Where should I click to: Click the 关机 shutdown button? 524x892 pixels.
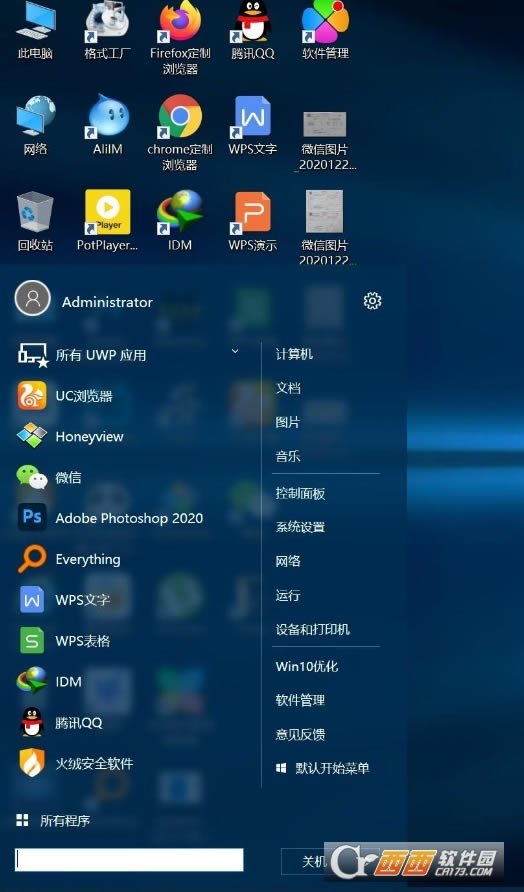314,861
